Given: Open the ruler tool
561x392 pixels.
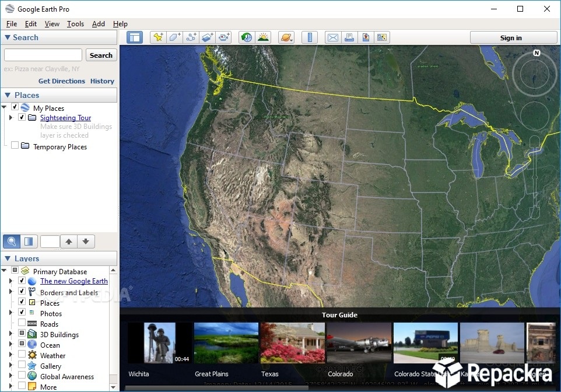Looking at the screenshot, I should 310,37.
